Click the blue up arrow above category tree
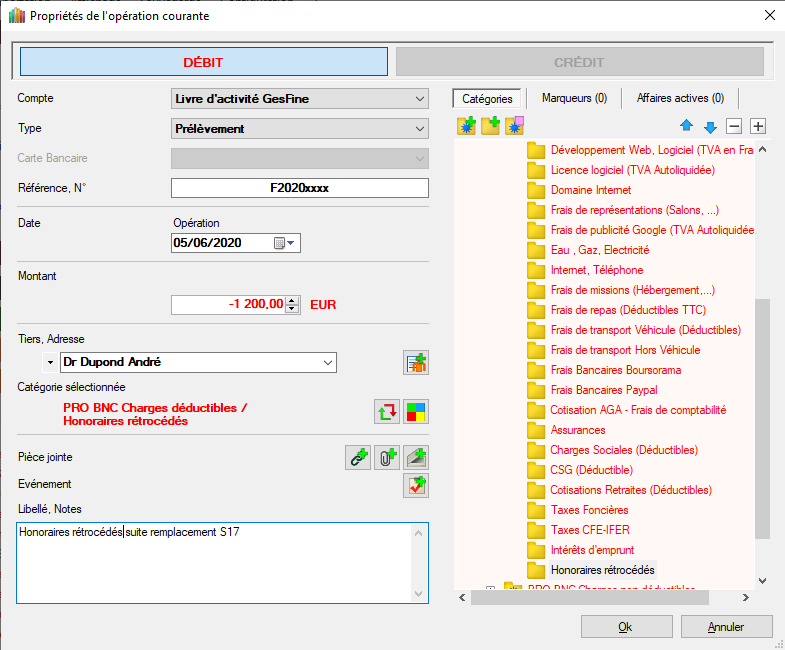 (686, 126)
